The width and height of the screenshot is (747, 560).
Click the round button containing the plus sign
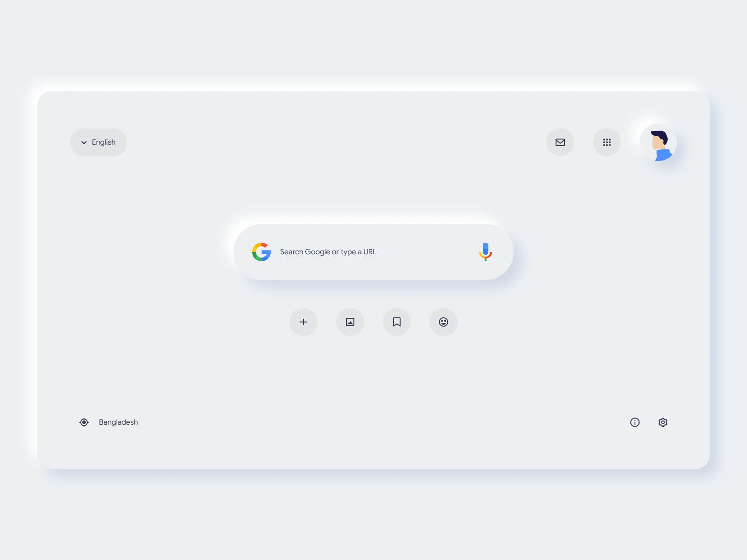click(303, 322)
